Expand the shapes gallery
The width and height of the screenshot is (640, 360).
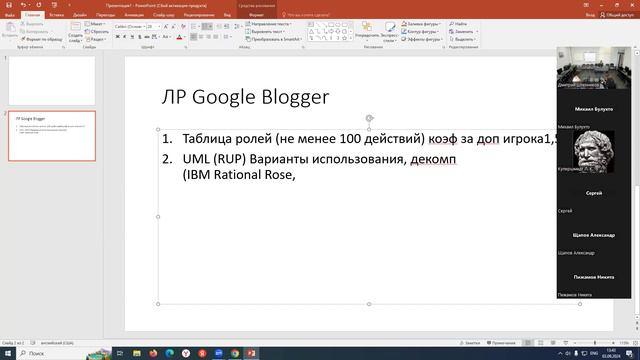point(351,39)
